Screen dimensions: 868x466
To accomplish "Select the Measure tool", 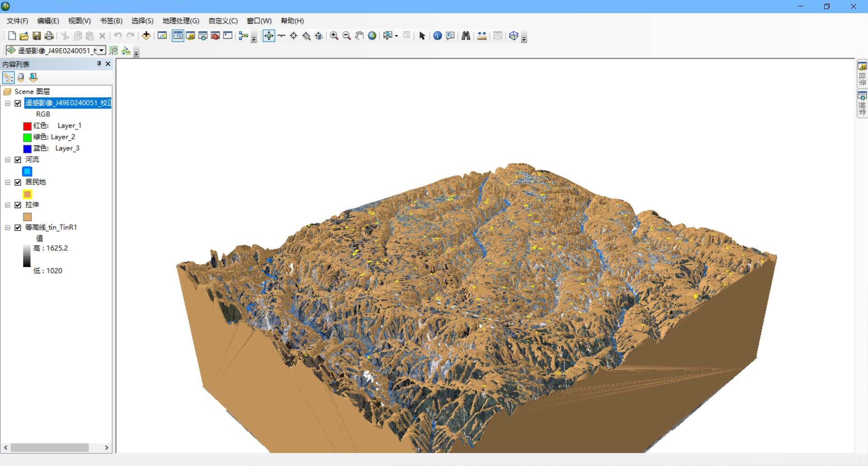I will pos(481,36).
